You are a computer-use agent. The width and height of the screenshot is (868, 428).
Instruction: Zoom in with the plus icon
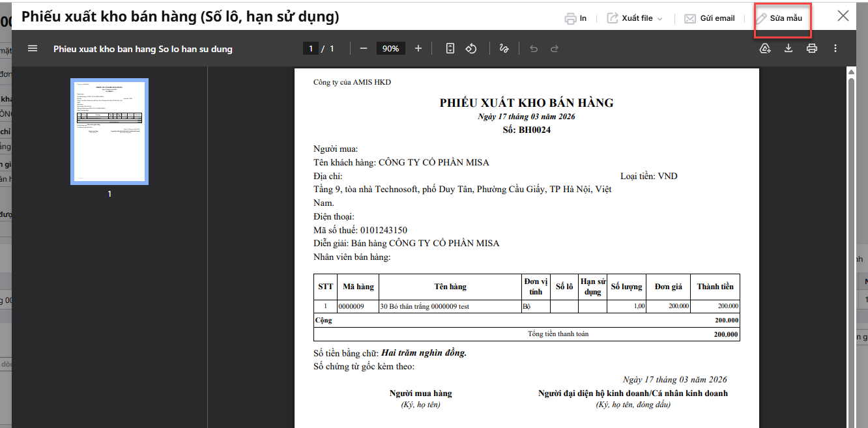[418, 49]
